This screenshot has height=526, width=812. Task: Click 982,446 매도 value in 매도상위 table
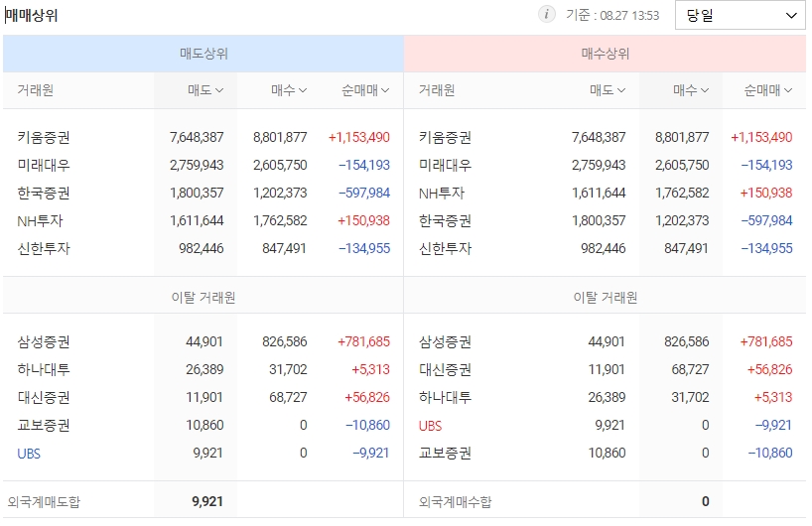(x=201, y=248)
